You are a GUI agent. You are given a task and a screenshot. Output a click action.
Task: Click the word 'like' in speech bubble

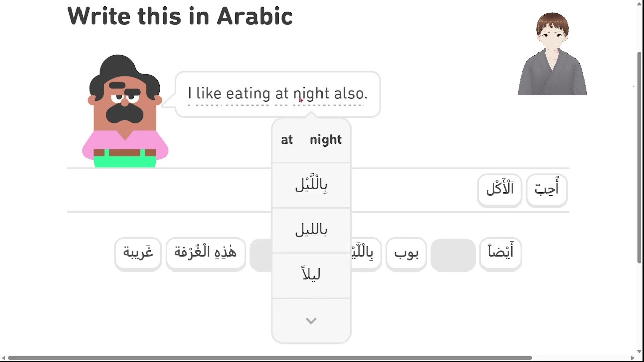pos(208,94)
